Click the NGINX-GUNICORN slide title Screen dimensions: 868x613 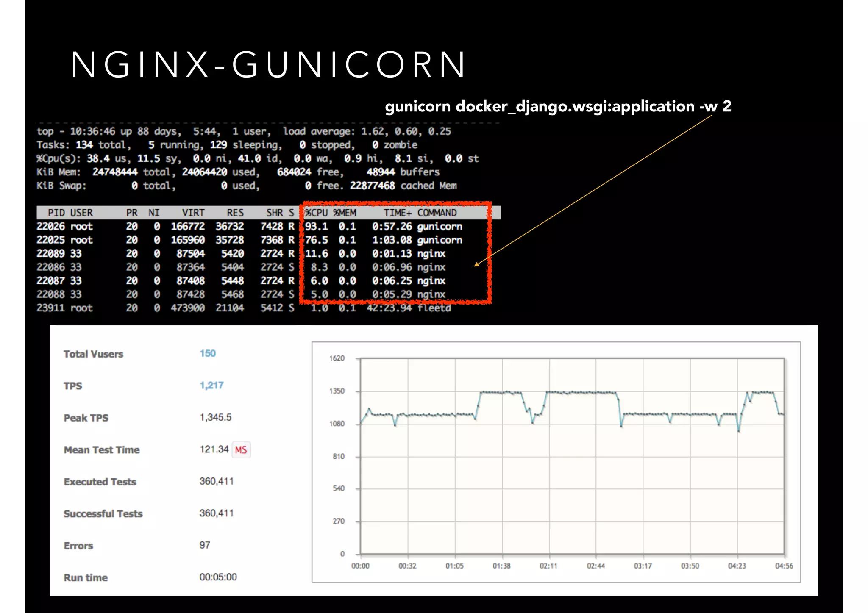(x=268, y=65)
